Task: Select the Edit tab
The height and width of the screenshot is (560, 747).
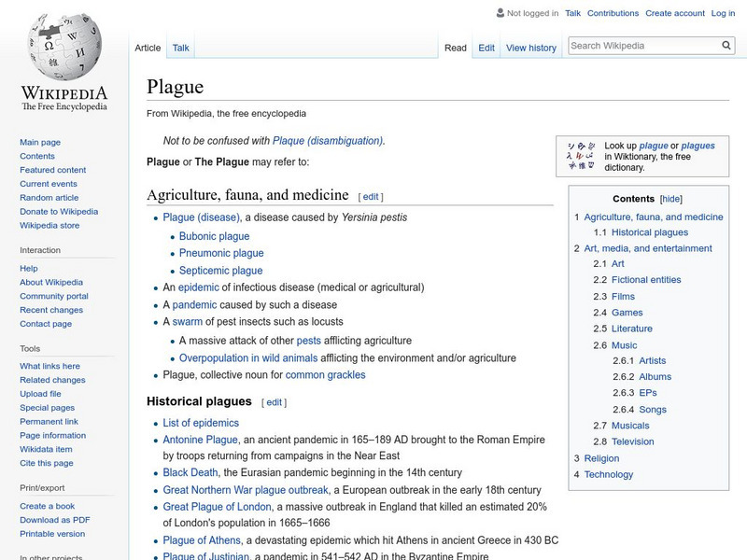Action: (x=486, y=47)
